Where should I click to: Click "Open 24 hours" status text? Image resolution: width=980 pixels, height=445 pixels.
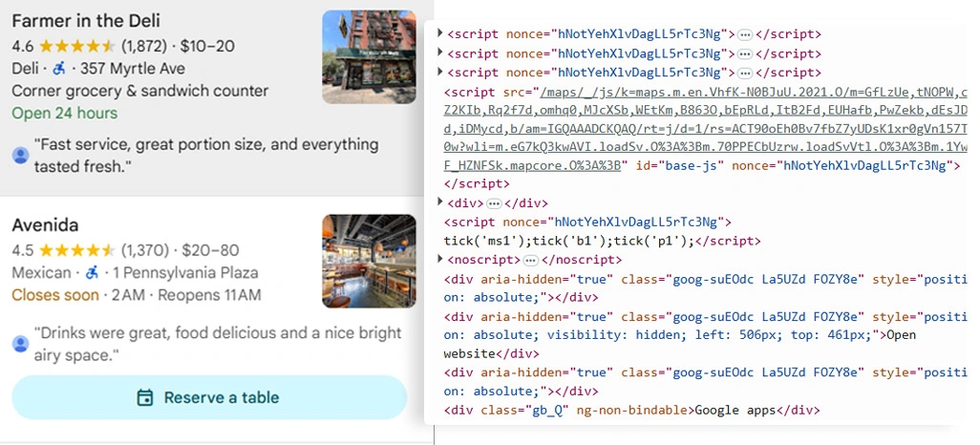coord(65,113)
